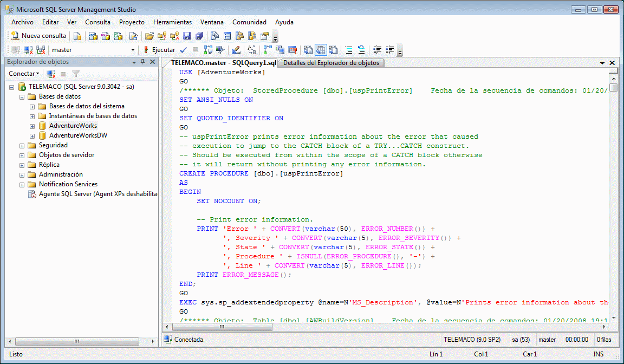Expand the Seguridad folder
The height and width of the screenshot is (364, 624).
(x=22, y=146)
